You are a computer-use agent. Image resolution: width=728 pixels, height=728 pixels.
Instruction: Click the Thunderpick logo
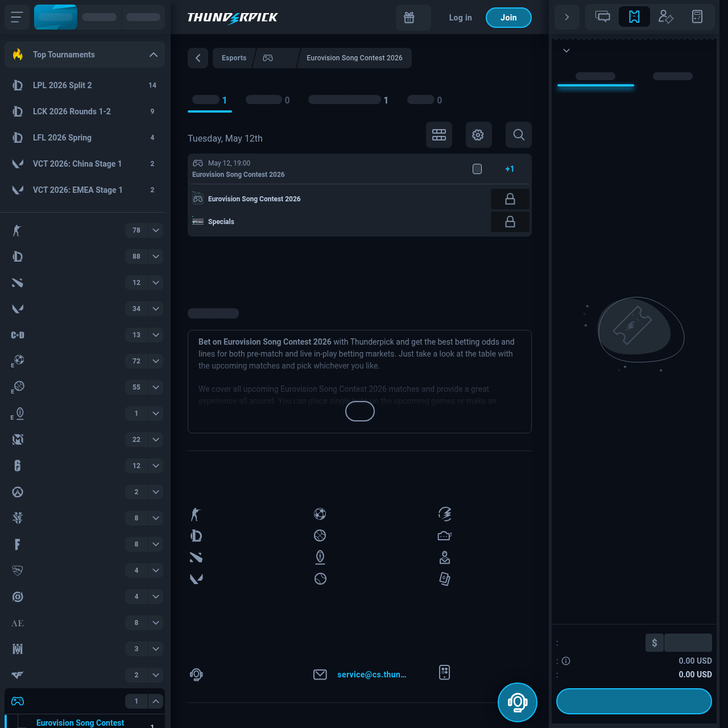233,18
